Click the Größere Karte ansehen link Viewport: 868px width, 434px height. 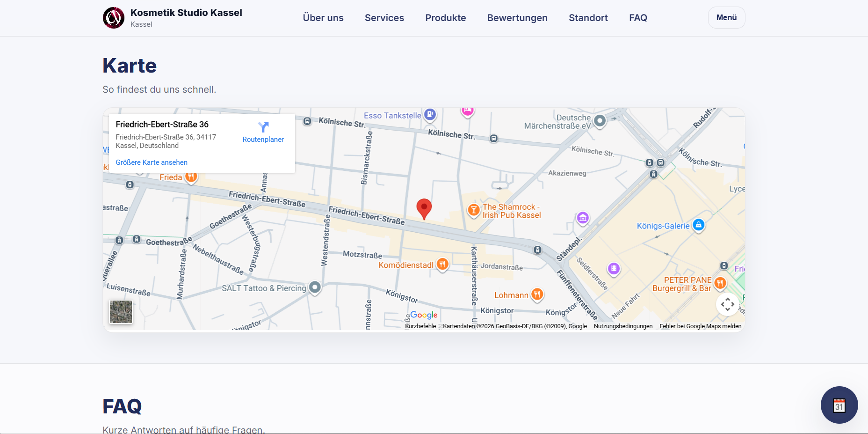click(x=152, y=162)
